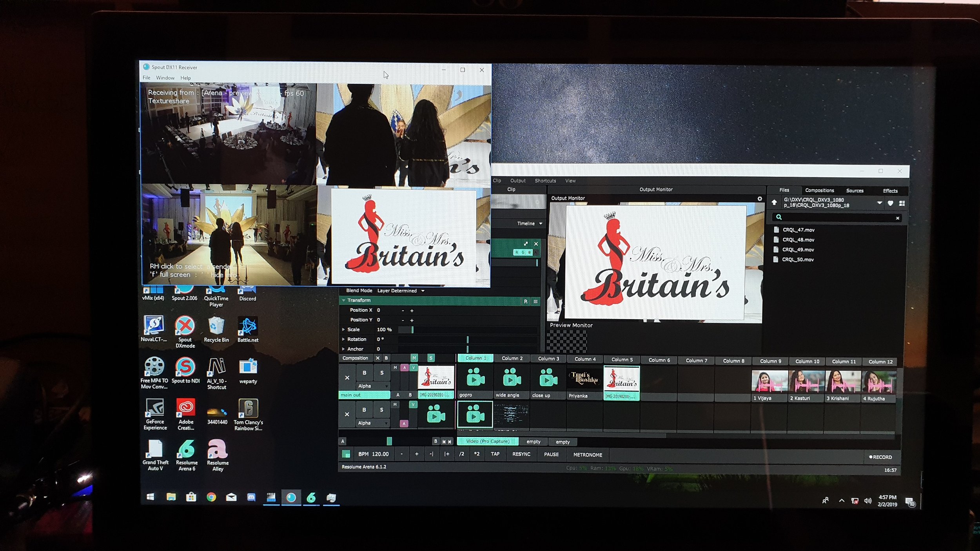This screenshot has width=980, height=551.
Task: Open the View menu in Resolume
Action: click(570, 181)
